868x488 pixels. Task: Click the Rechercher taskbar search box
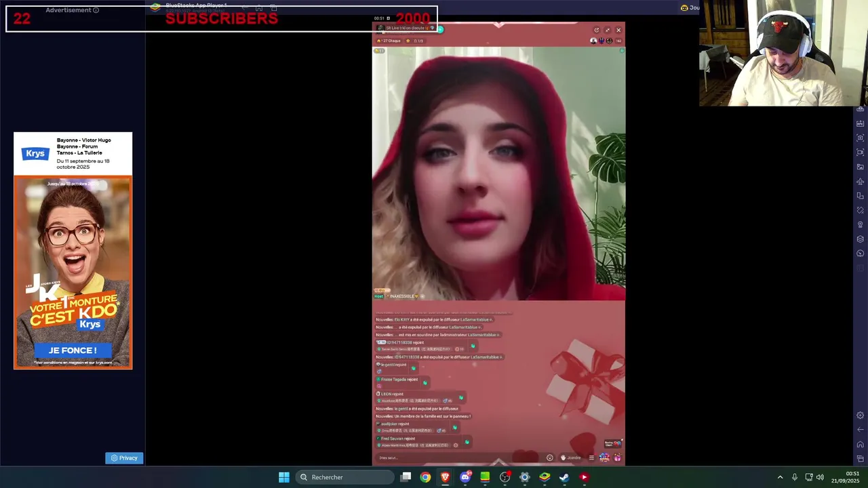[345, 477]
